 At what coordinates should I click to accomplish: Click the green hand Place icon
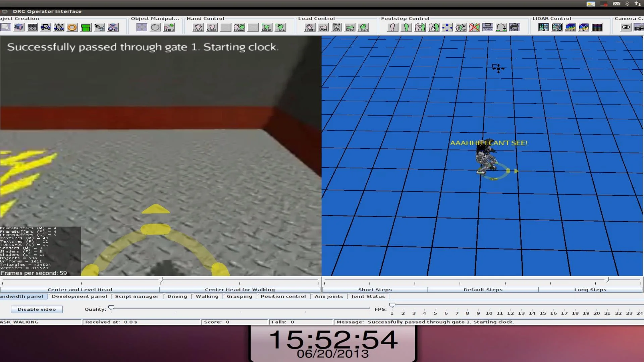pyautogui.click(x=280, y=27)
